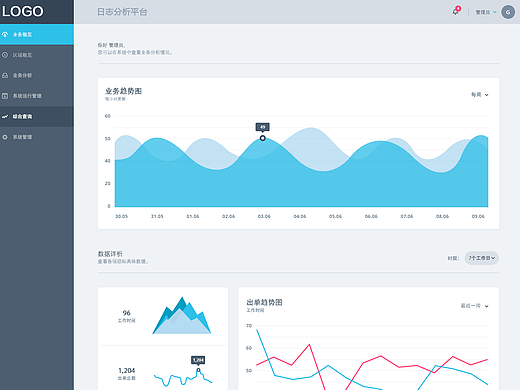Click the 系统管理 gear icon
The image size is (520, 390).
pyautogui.click(x=5, y=137)
